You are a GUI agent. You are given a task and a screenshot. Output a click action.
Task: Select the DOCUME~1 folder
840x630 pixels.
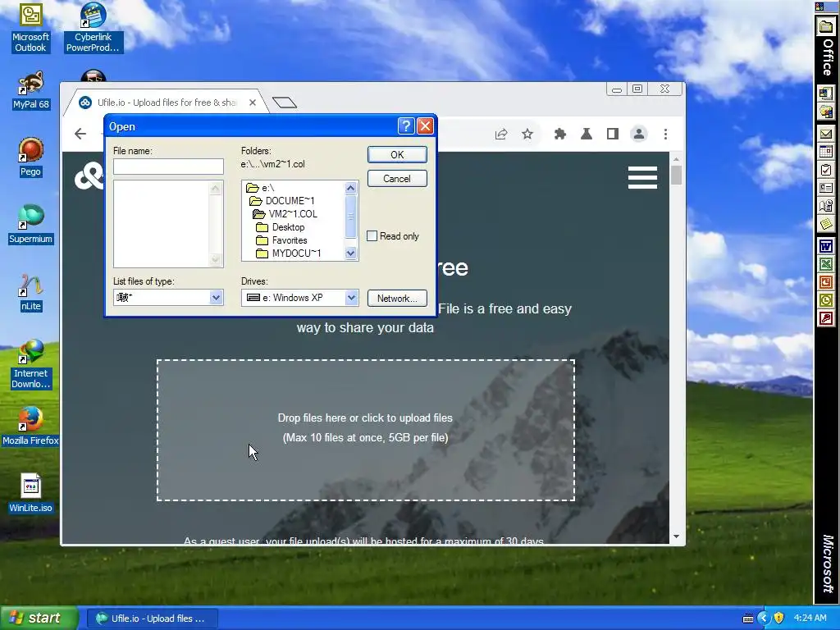coord(282,201)
